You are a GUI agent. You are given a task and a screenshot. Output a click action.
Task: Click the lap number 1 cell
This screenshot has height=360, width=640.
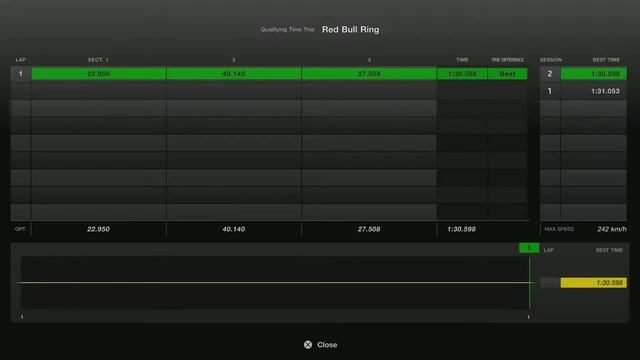click(x=20, y=74)
